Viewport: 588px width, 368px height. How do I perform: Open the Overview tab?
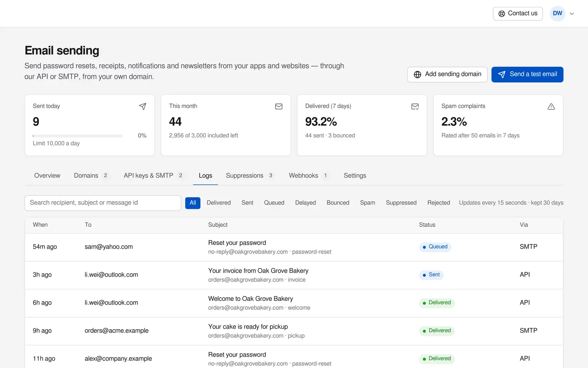[47, 175]
